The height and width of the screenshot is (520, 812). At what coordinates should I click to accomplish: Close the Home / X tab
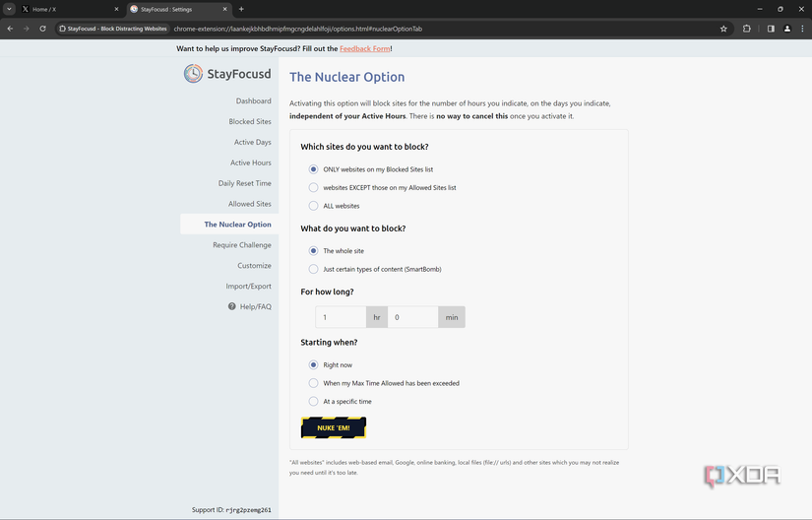[x=116, y=9]
